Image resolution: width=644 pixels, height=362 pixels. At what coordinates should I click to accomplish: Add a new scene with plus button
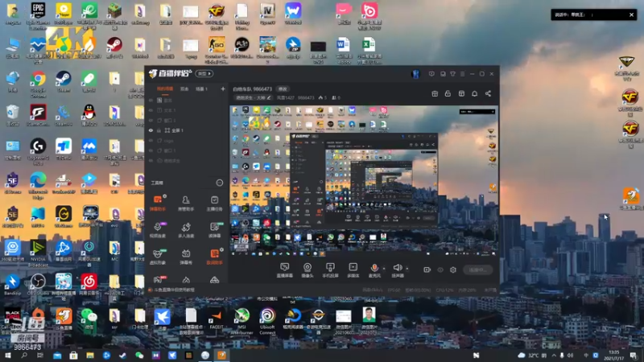[x=223, y=89]
